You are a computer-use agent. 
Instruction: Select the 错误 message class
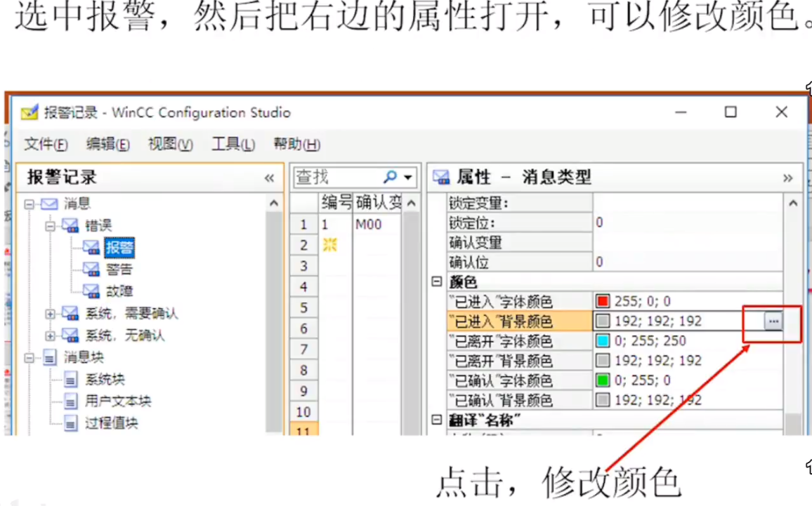[x=98, y=225]
